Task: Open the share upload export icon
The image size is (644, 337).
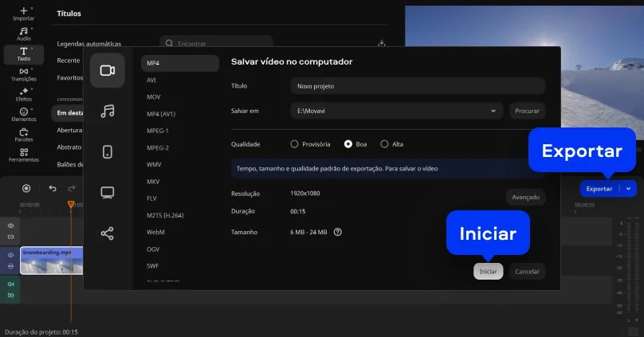Action: point(108,233)
